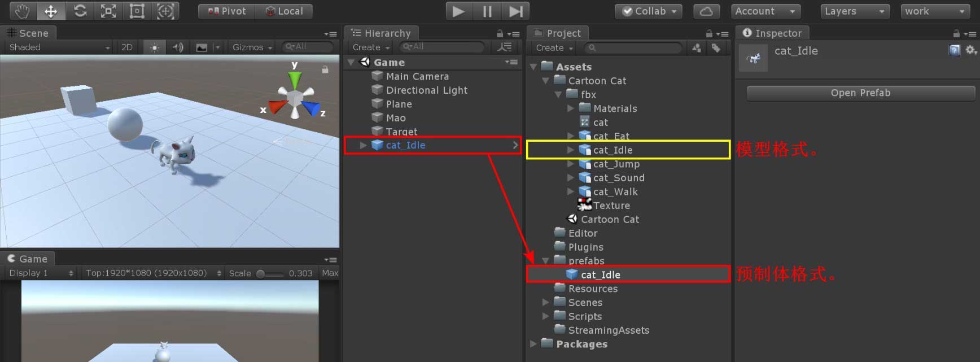
Task: Select the combined Transform tool
Action: click(165, 11)
